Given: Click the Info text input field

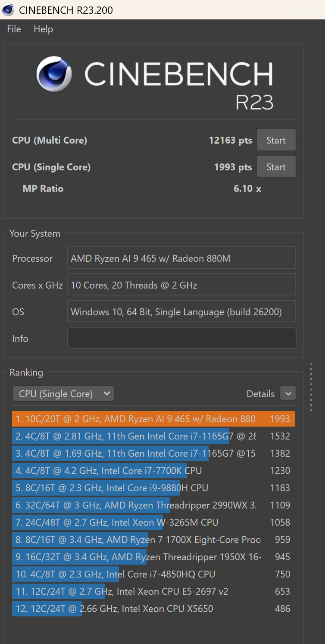Looking at the screenshot, I should point(181,339).
